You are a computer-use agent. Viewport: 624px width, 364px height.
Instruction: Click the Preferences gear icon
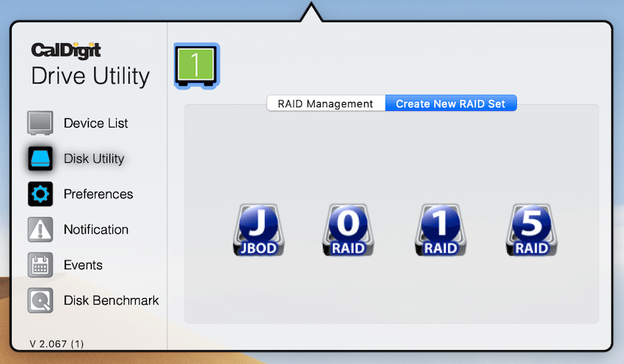[40, 194]
